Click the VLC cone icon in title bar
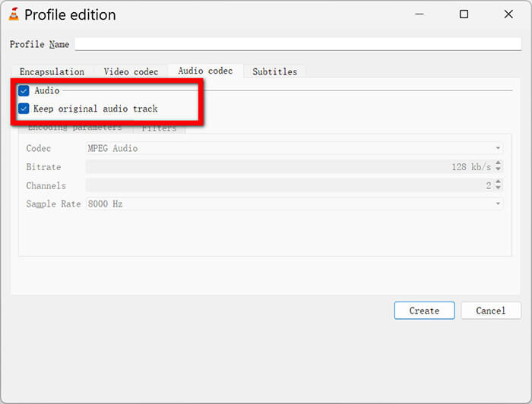The width and height of the screenshot is (532, 404). 13,14
